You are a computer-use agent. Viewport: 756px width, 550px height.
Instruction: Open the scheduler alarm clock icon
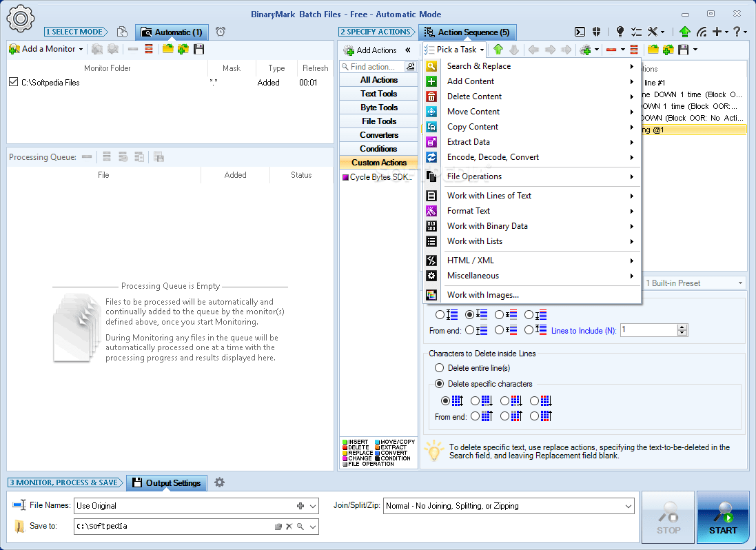click(221, 32)
